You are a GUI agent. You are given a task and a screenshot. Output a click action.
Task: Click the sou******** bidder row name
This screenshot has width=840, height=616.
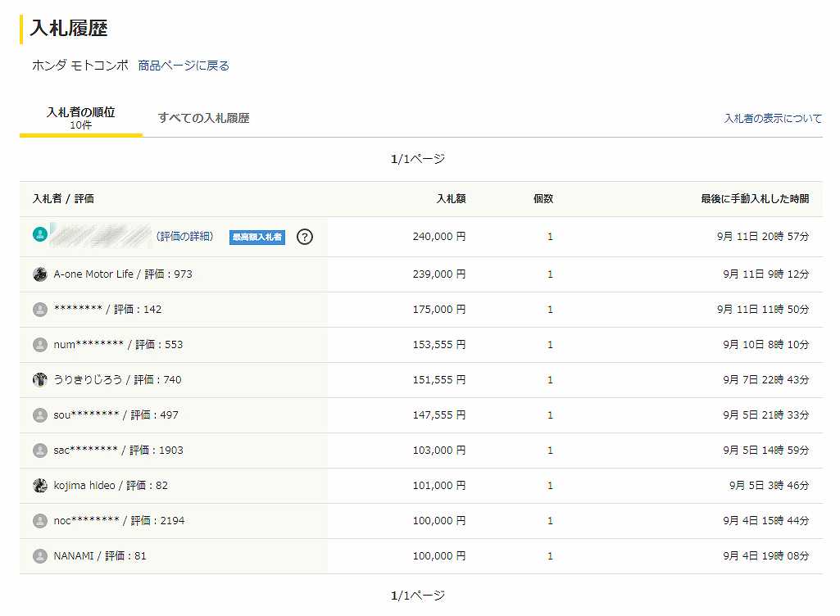(86, 415)
